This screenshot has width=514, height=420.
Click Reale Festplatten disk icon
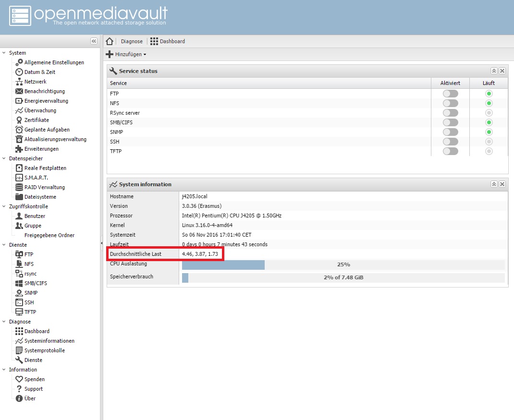[19, 168]
